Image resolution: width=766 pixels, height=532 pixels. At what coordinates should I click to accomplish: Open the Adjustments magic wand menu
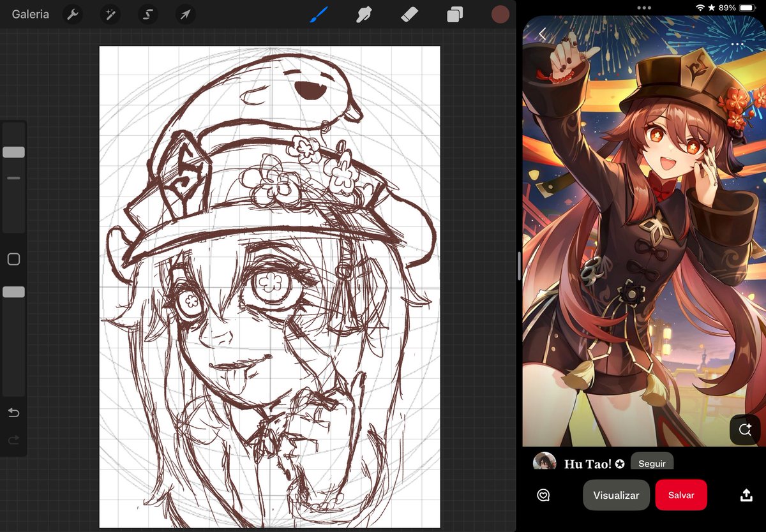pos(110,14)
